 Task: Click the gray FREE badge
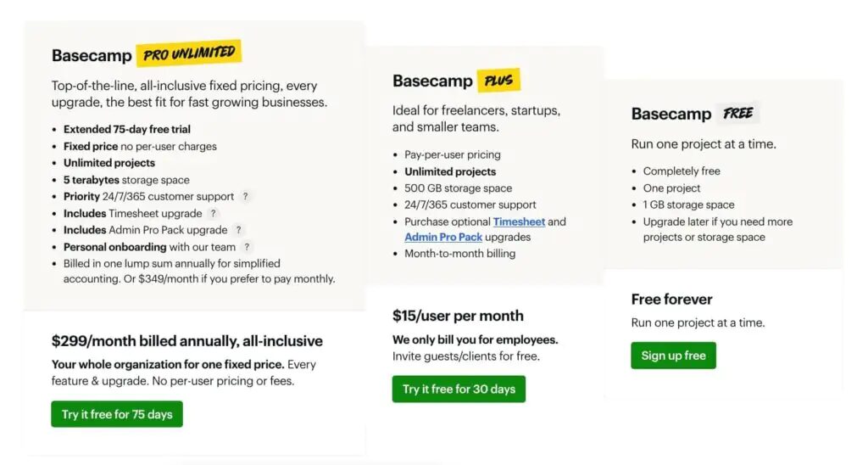click(738, 114)
